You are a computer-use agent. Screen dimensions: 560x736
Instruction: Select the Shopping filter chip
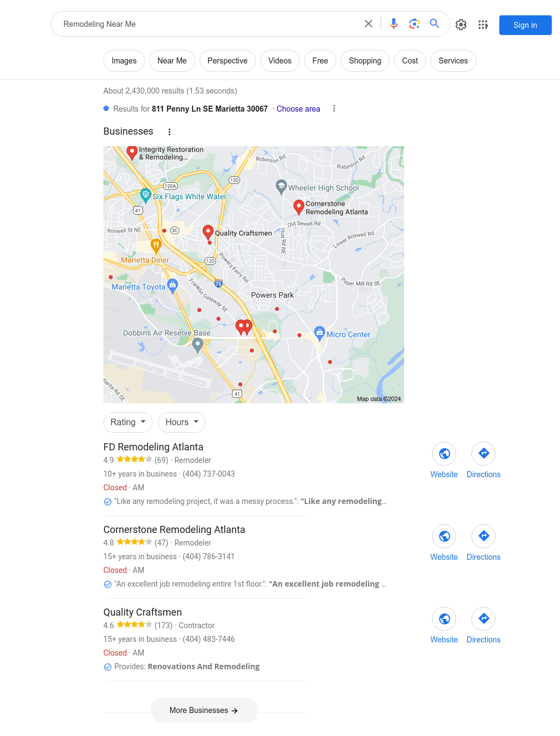tap(365, 61)
